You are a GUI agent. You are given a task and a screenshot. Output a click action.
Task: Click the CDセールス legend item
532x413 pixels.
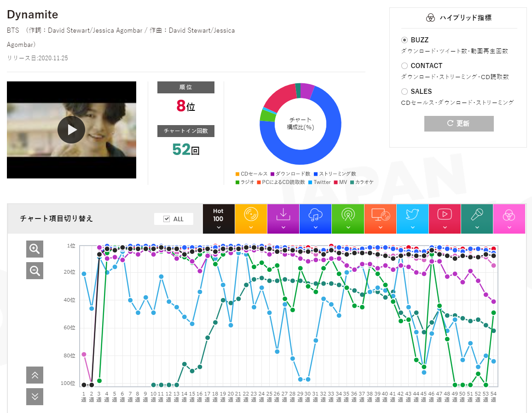[x=251, y=174]
